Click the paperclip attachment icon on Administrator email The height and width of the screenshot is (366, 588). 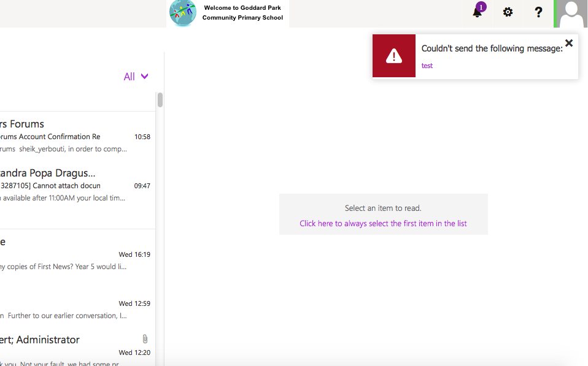[x=145, y=339]
